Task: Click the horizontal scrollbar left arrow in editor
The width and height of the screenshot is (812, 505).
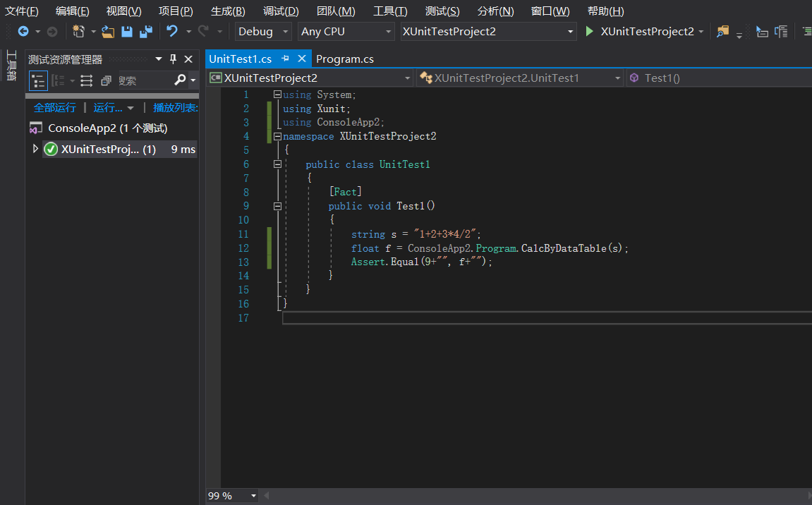Action: (x=266, y=496)
